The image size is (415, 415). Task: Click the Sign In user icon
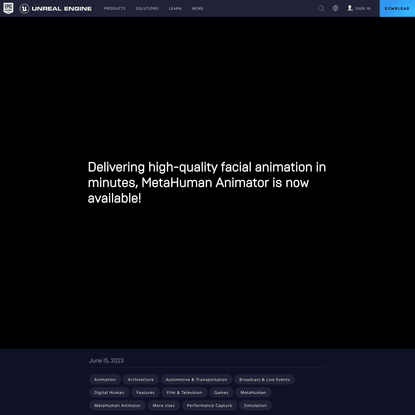click(350, 8)
